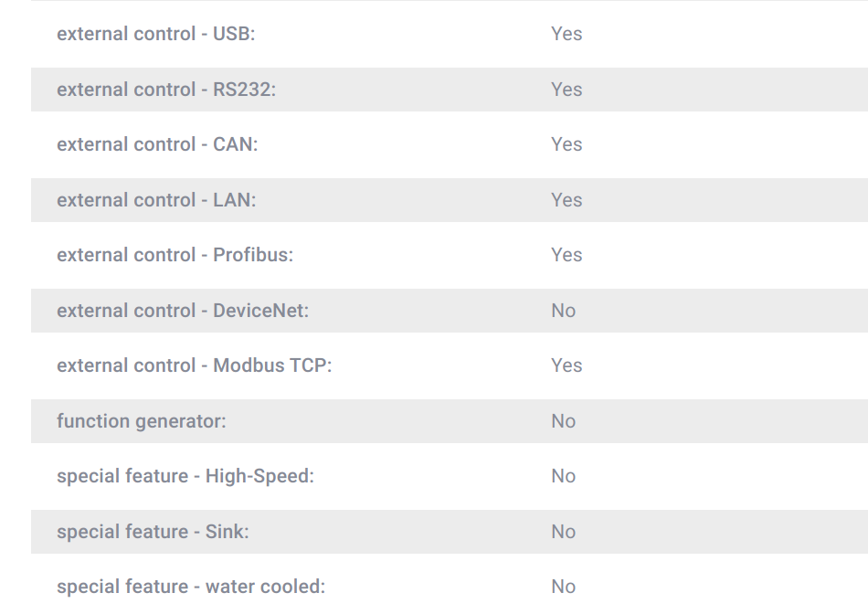This screenshot has height=614, width=868.
Task: Select the Yes value for Modbus TCP
Action: click(566, 365)
